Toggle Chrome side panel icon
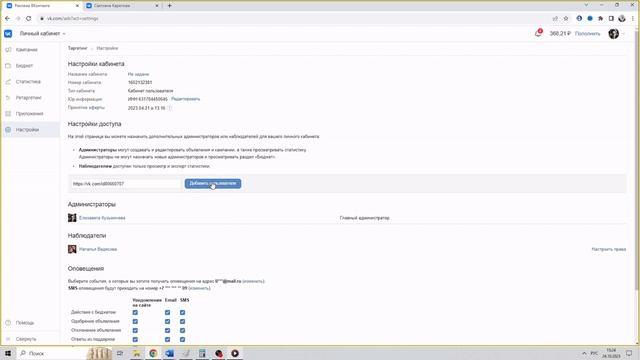640x360 pixels. tap(611, 18)
